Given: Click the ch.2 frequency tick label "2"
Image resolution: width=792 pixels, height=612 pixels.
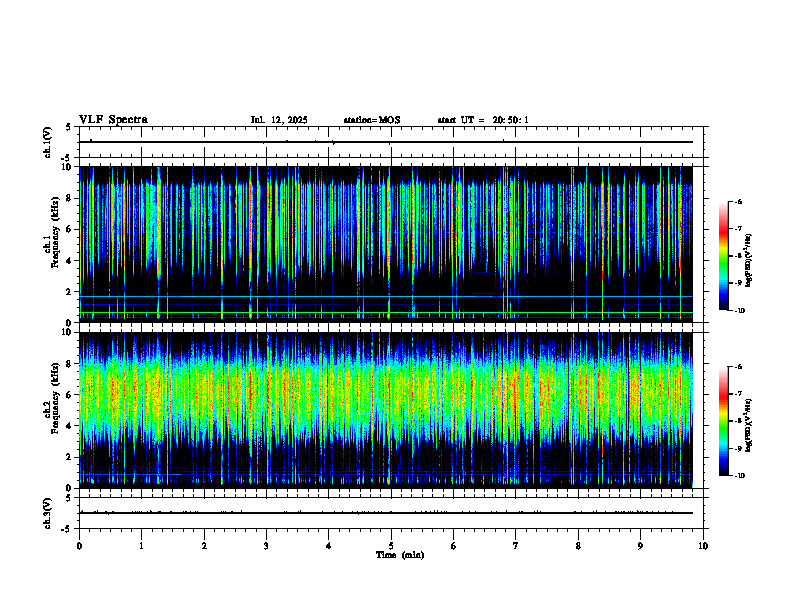Looking at the screenshot, I should tap(70, 457).
